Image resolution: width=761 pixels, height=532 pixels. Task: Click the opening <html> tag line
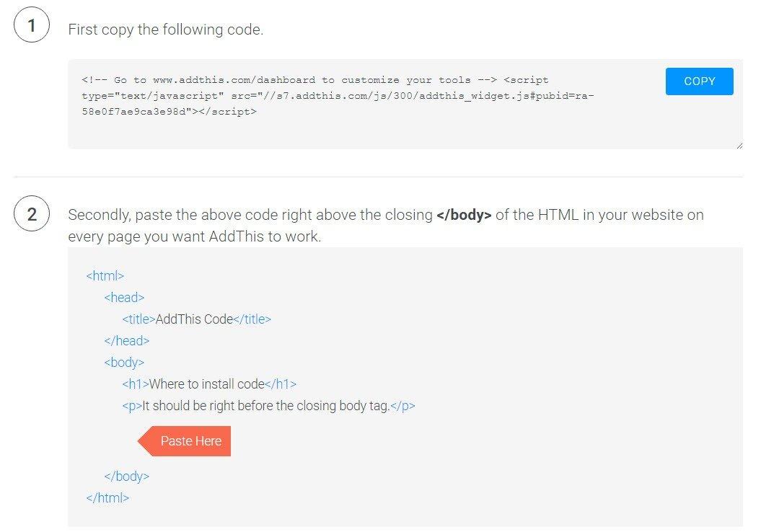[105, 276]
